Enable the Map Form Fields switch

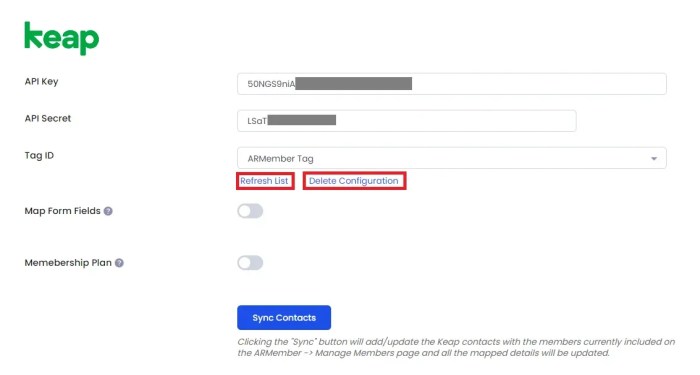click(250, 211)
